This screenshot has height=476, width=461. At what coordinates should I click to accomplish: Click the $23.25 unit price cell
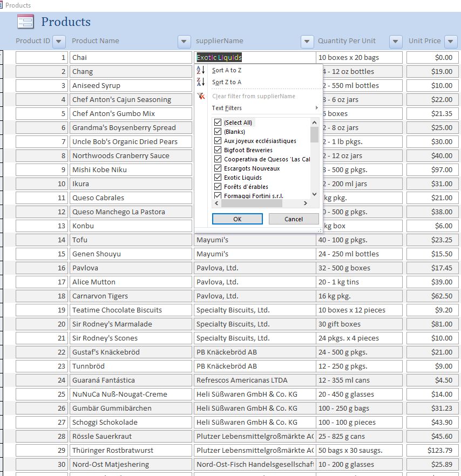(x=432, y=240)
